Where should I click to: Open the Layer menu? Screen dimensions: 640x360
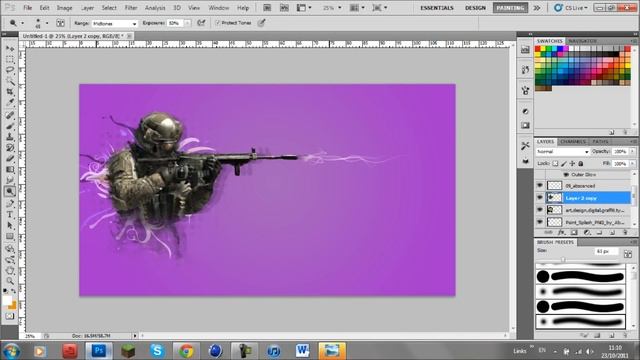tap(87, 8)
